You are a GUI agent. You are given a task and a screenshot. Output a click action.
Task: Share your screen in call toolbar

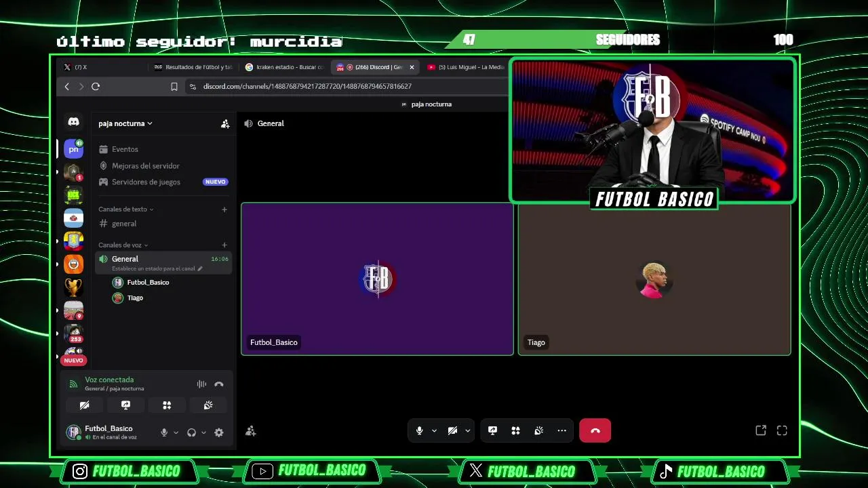tap(492, 431)
